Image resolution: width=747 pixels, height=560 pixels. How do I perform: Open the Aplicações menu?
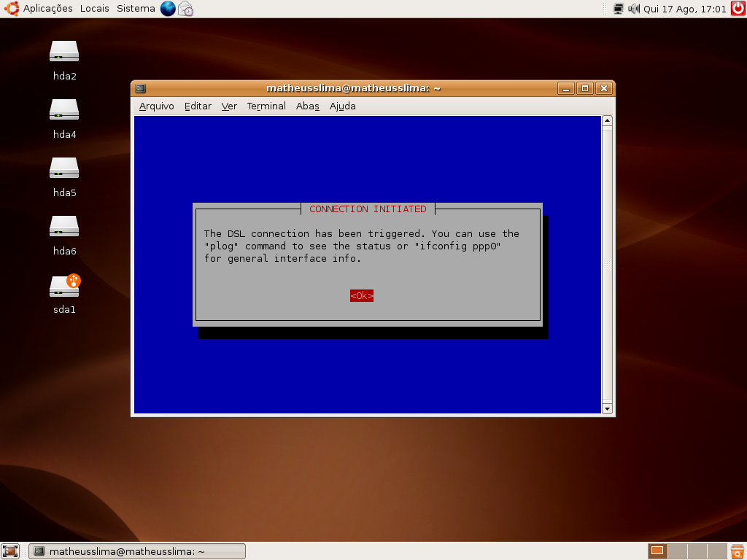point(47,9)
